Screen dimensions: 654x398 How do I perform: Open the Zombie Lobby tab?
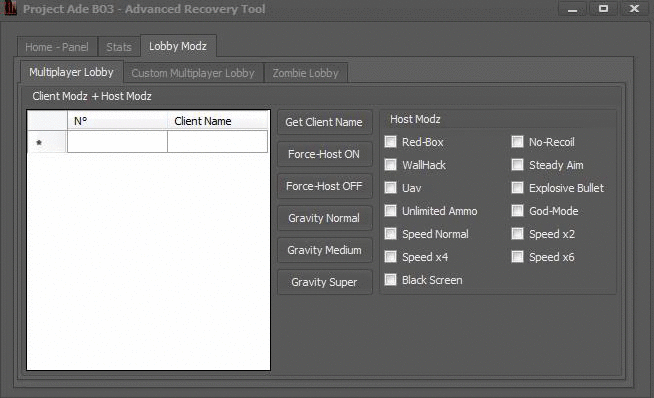coord(306,73)
